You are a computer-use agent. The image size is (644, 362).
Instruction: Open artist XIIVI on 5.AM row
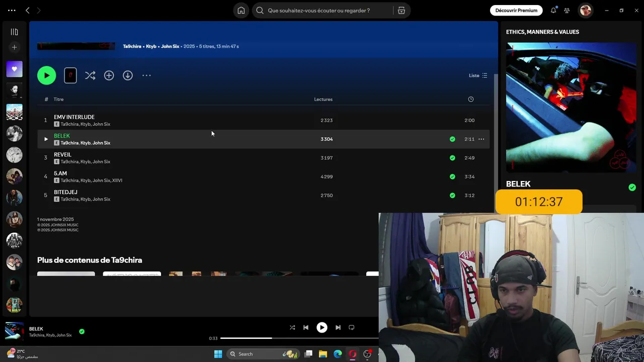[x=117, y=180]
